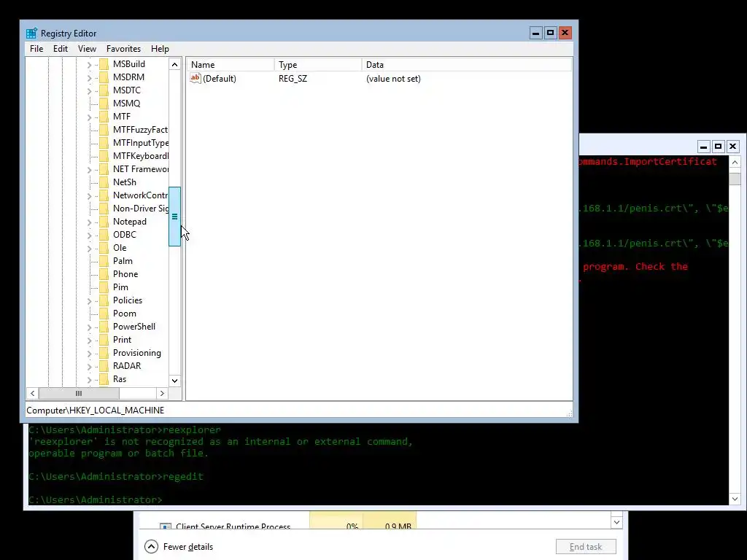Click the REG_SZ type cell

[x=293, y=79]
